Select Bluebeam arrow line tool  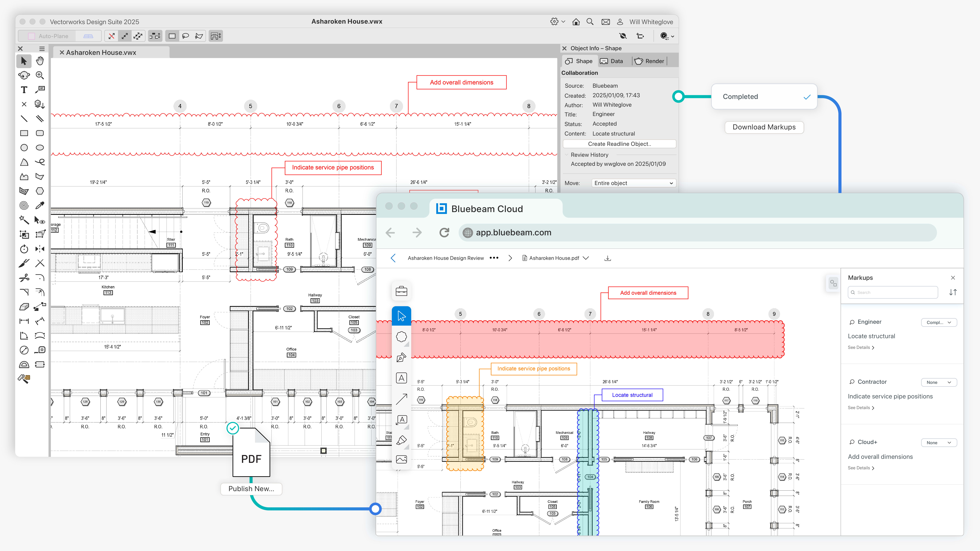(401, 399)
